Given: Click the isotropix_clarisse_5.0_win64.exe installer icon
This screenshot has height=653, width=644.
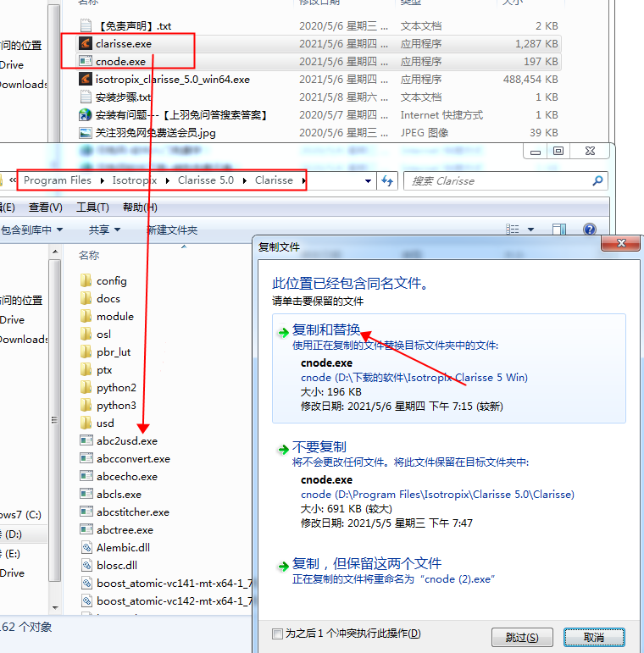Looking at the screenshot, I should pos(86,79).
